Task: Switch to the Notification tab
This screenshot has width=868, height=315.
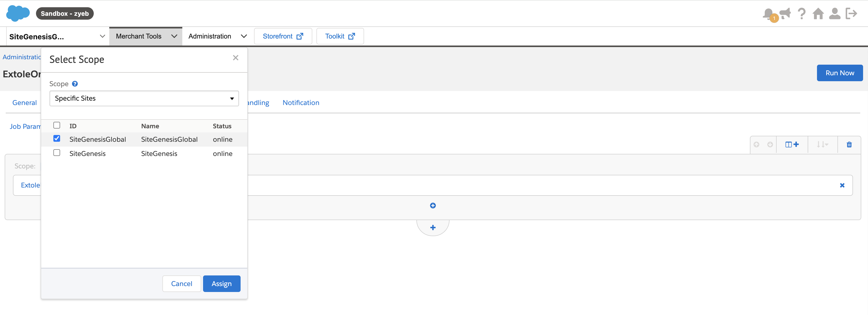Action: 301,103
